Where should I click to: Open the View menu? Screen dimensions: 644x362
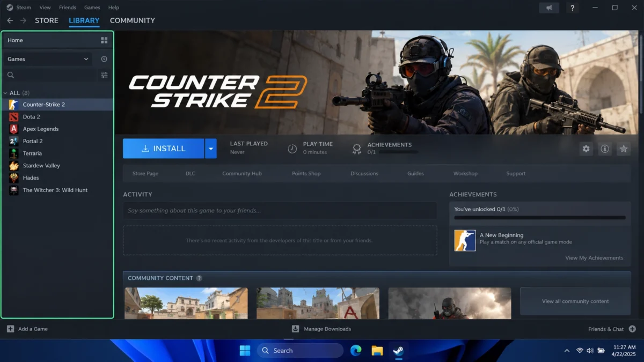(45, 8)
